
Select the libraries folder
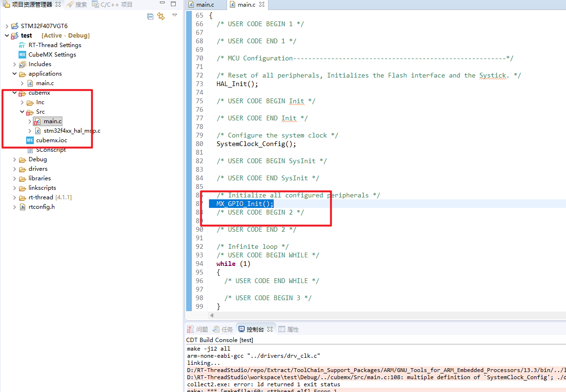pyautogui.click(x=40, y=178)
